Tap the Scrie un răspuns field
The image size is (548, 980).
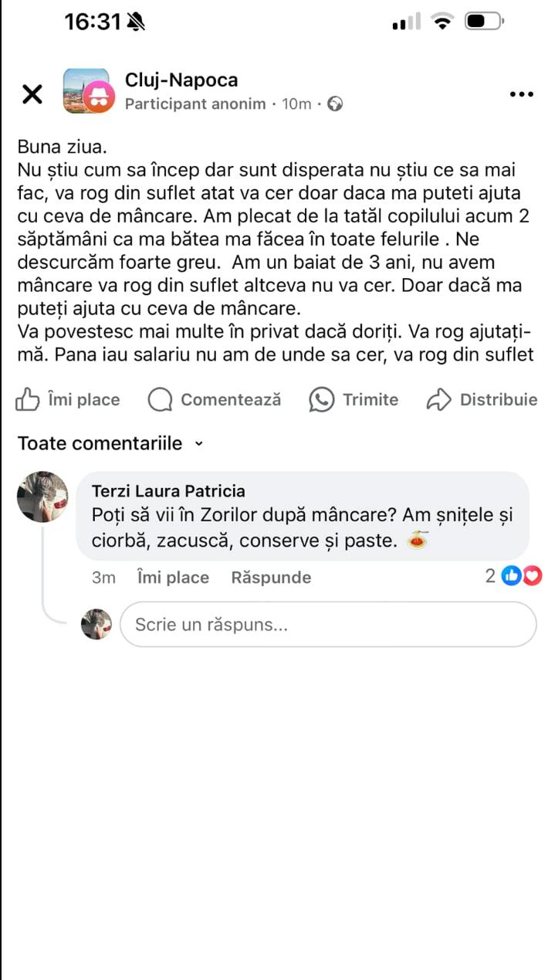[x=327, y=624]
